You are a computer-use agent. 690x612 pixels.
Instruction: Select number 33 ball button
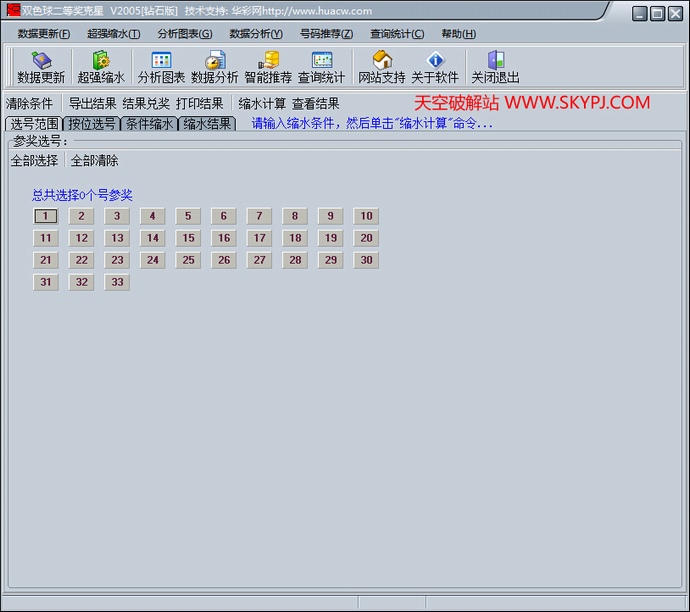[x=117, y=282]
